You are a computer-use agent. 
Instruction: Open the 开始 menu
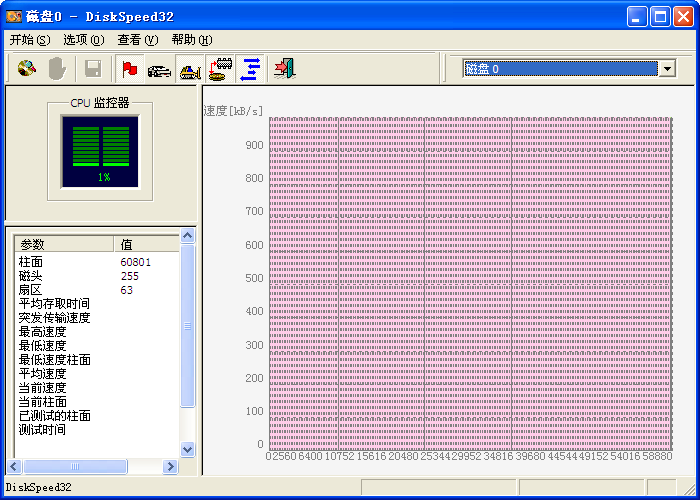pos(29,40)
